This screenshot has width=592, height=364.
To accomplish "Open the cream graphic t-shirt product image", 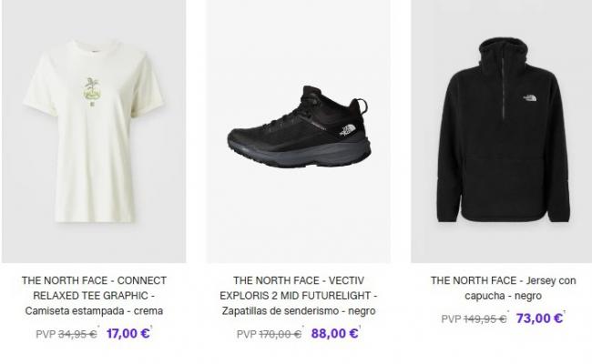I will click(94, 136).
